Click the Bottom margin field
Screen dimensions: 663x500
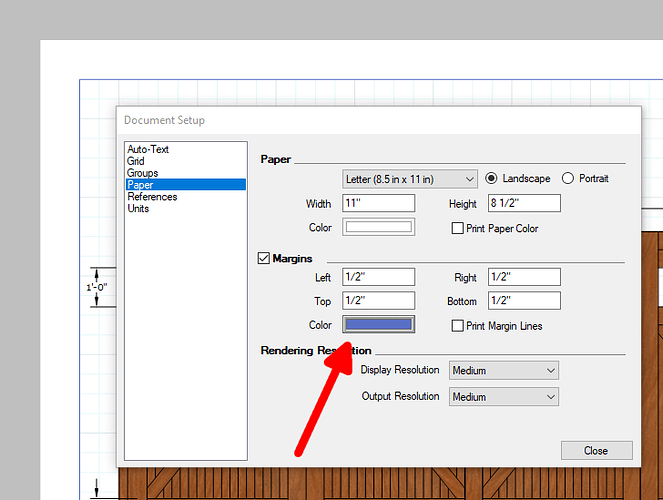coord(524,301)
